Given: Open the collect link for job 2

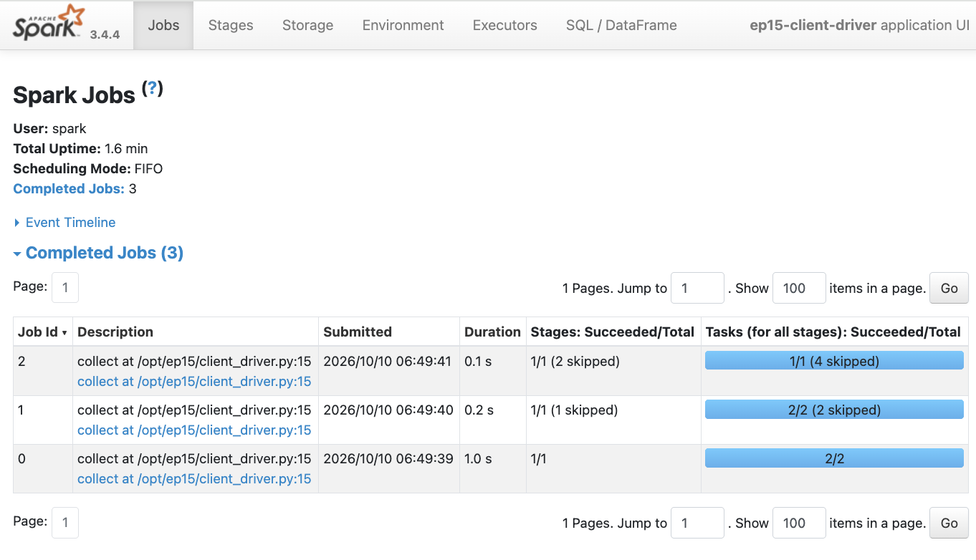Looking at the screenshot, I should [194, 382].
